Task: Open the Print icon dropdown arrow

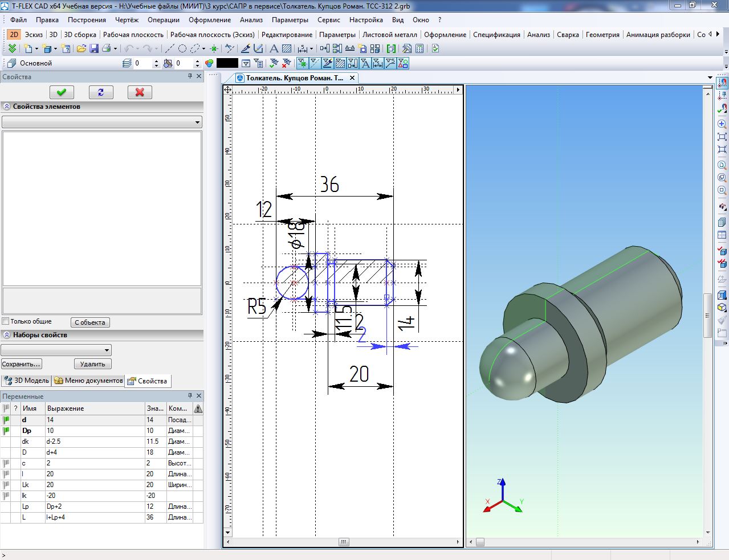Action: click(x=116, y=49)
